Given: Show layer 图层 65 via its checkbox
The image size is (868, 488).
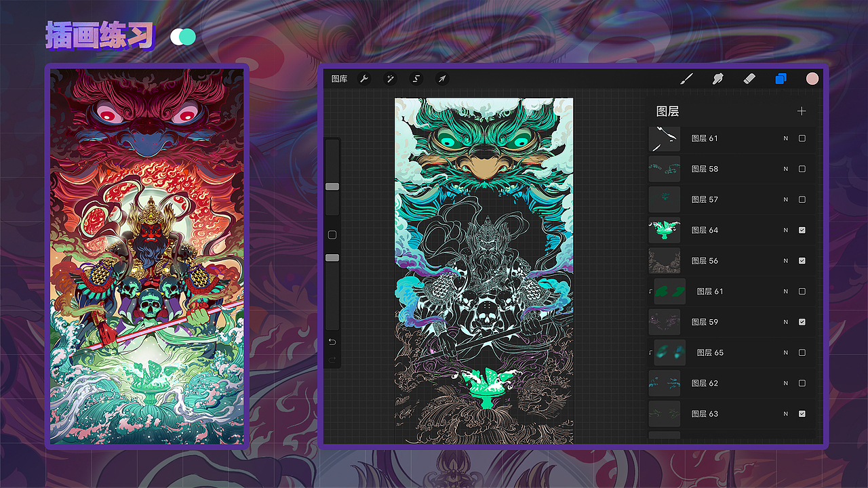Looking at the screenshot, I should coord(802,352).
